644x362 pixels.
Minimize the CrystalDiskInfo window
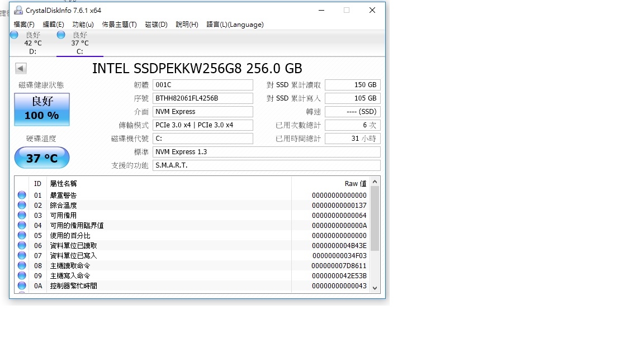click(321, 10)
